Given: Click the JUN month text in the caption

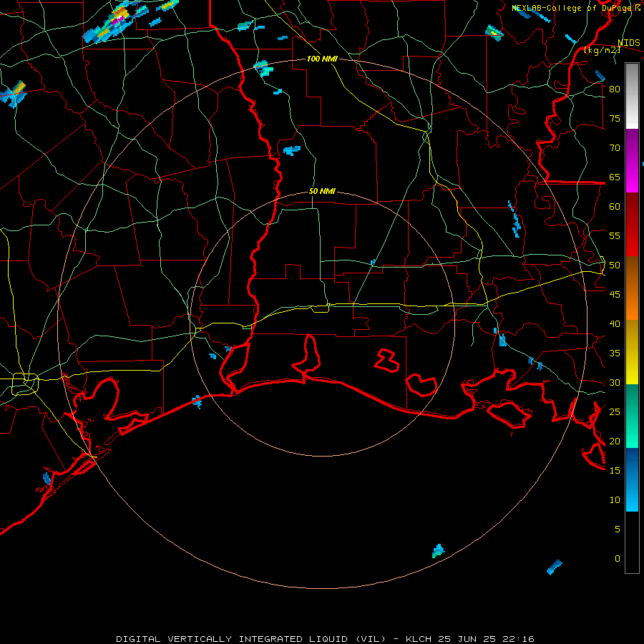Looking at the screenshot, I should click(x=466, y=639).
